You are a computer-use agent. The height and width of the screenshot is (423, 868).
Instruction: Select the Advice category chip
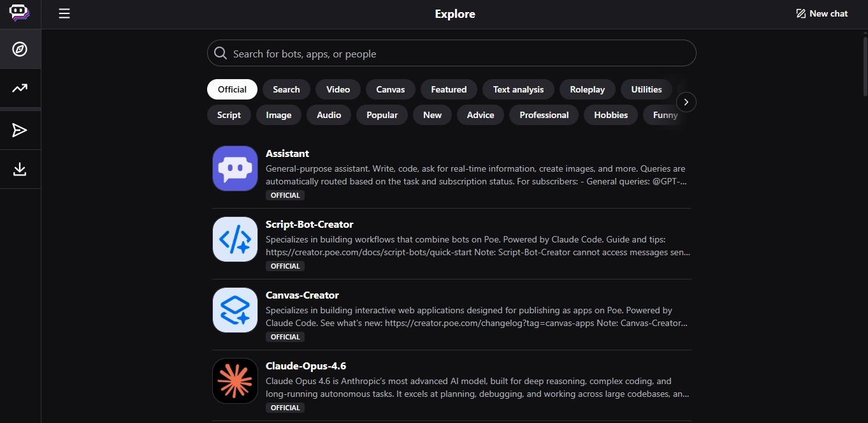[481, 115]
